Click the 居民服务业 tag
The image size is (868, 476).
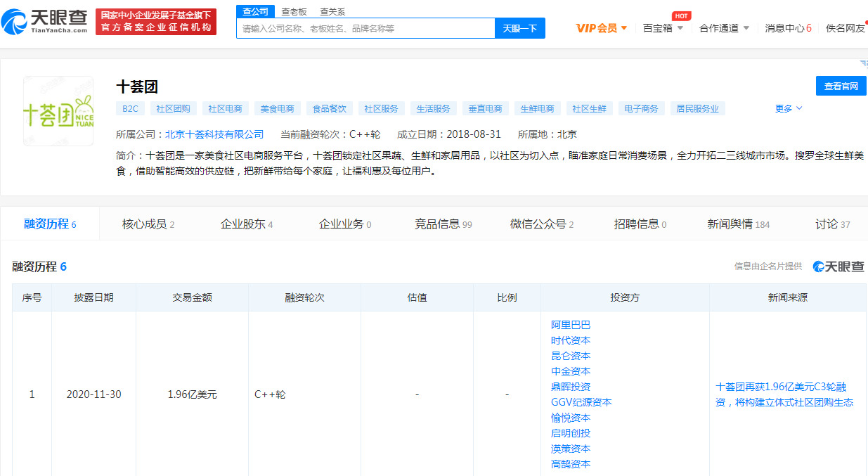(697, 108)
